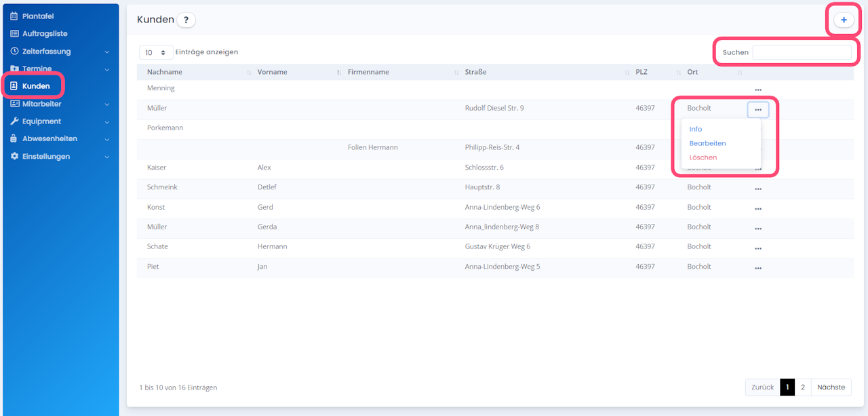This screenshot has width=868, height=416.
Task: Open three-dot menu for Piet row
Action: click(758, 268)
